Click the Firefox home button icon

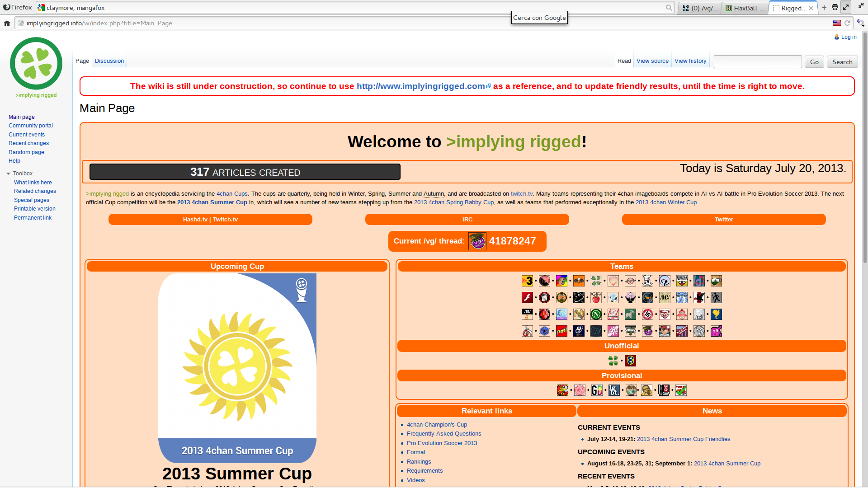[7, 23]
